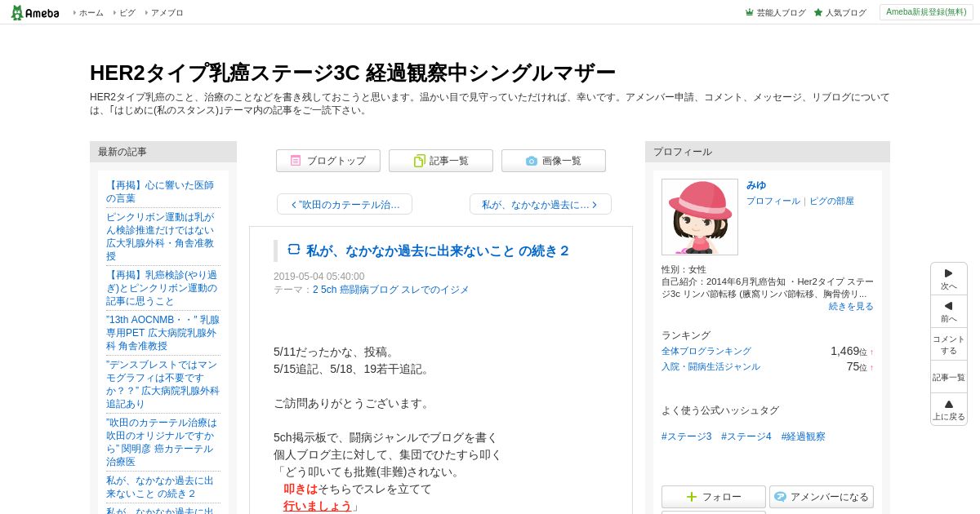This screenshot has width=980, height=514.
Task: Open 入院・闘病生活ジャンル ranking link
Action: 710,366
